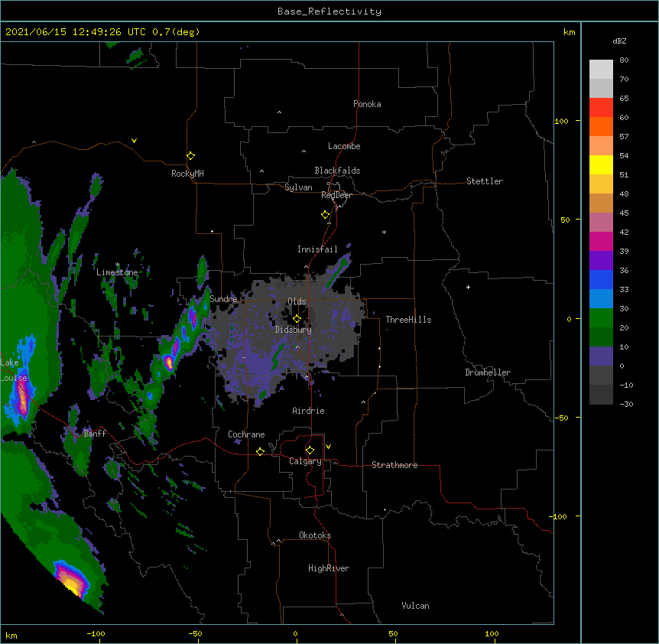
Task: Select the bright green 20-30 dBZ legend swatch
Action: [601, 318]
